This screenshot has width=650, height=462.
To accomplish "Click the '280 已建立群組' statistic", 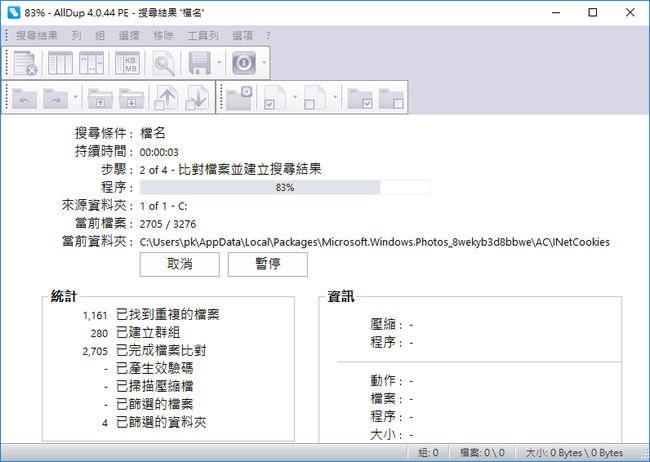I will coord(135,333).
